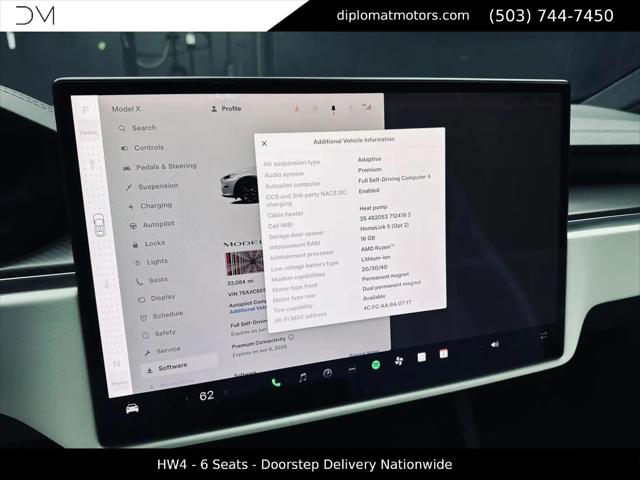The width and height of the screenshot is (640, 480).
Task: Click the 'Wi-Fi MAC address' label
Action: coord(300,318)
